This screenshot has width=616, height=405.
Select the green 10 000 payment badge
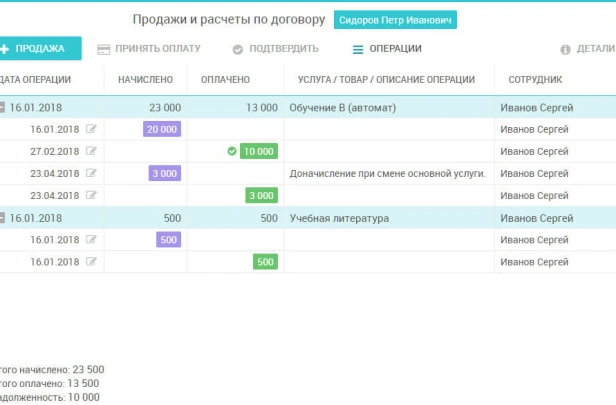tap(259, 151)
